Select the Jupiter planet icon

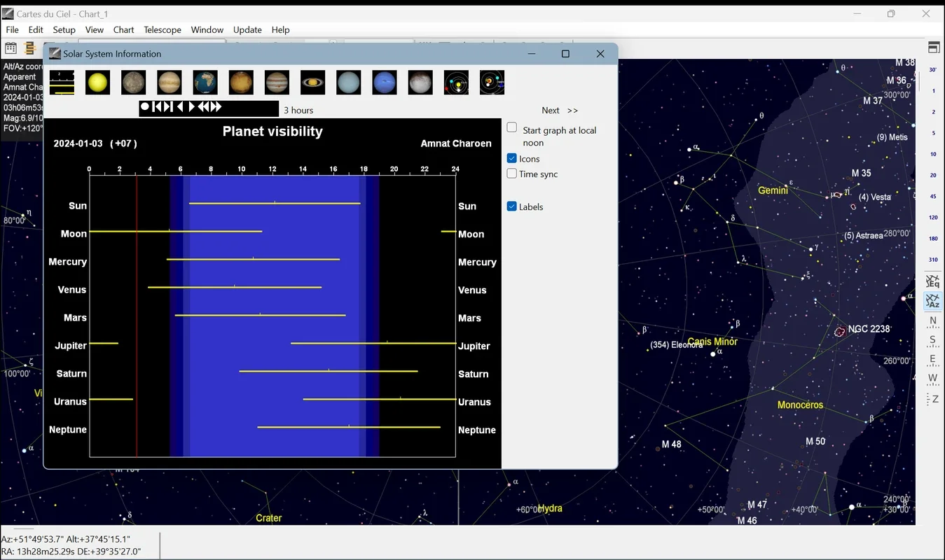coord(277,83)
